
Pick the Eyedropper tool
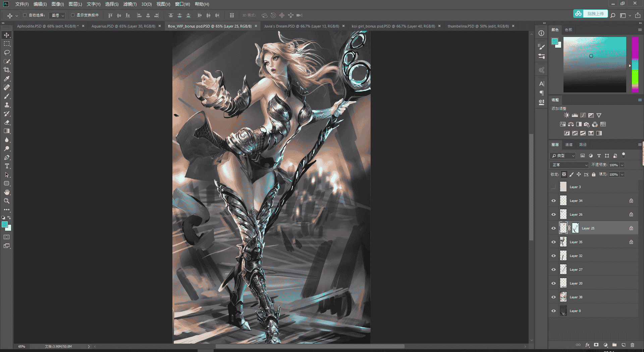click(x=7, y=79)
